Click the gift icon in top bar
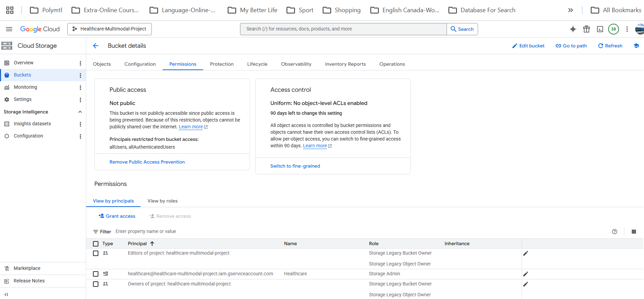Screen dimensions: 644x299 (587, 29)
